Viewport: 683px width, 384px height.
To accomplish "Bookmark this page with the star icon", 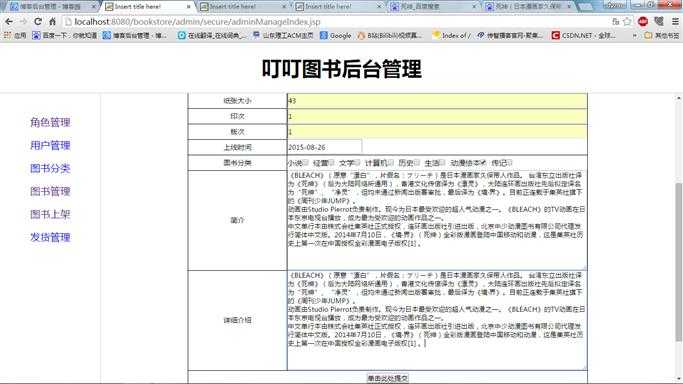I will coord(627,21).
